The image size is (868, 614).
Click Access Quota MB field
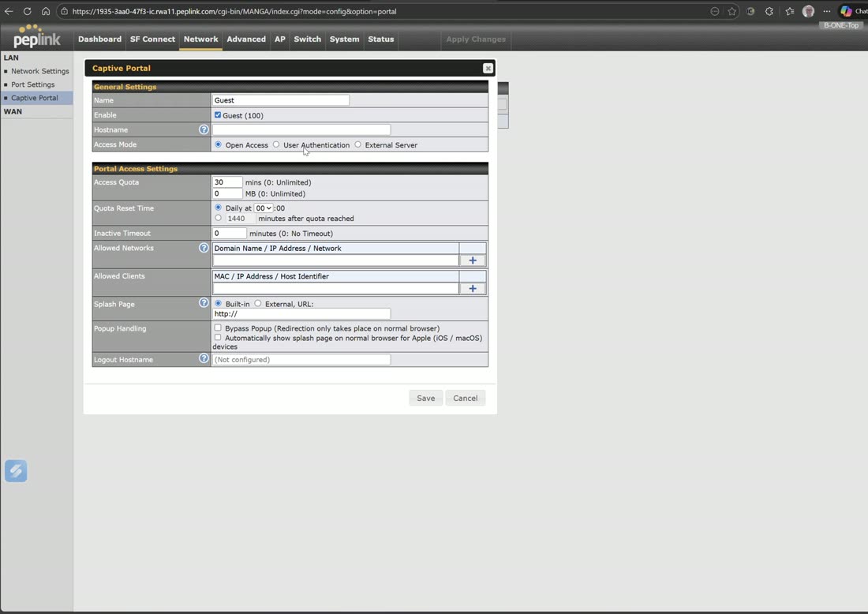coord(227,194)
